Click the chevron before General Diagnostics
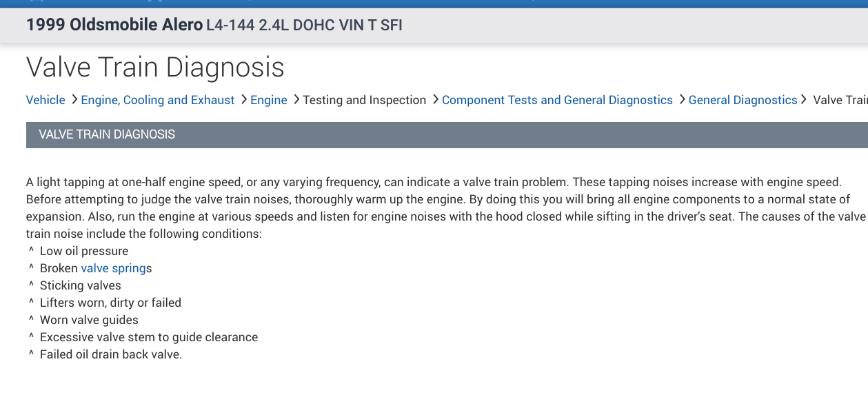 click(x=681, y=100)
